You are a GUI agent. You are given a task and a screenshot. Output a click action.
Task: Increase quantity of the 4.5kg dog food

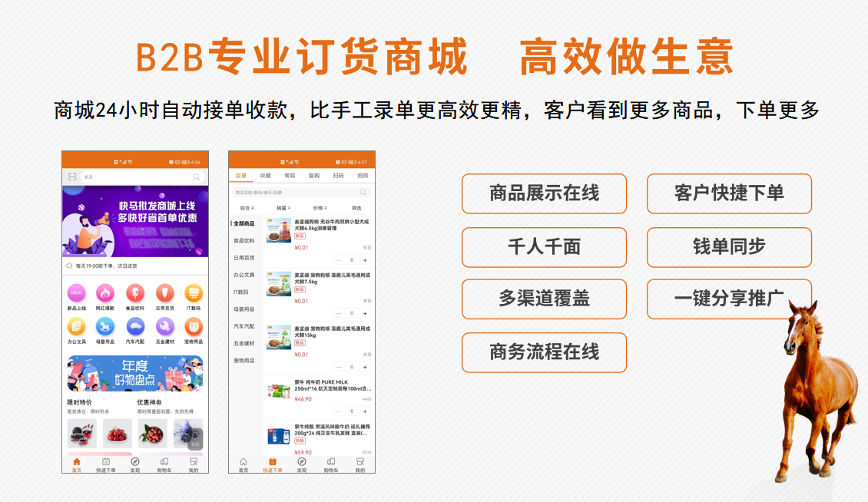pos(365,259)
